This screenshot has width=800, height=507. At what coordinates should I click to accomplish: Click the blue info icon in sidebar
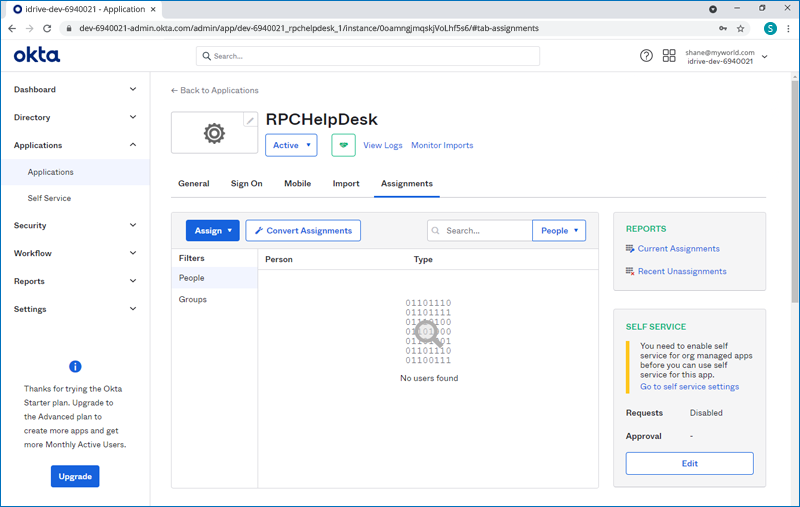point(75,367)
